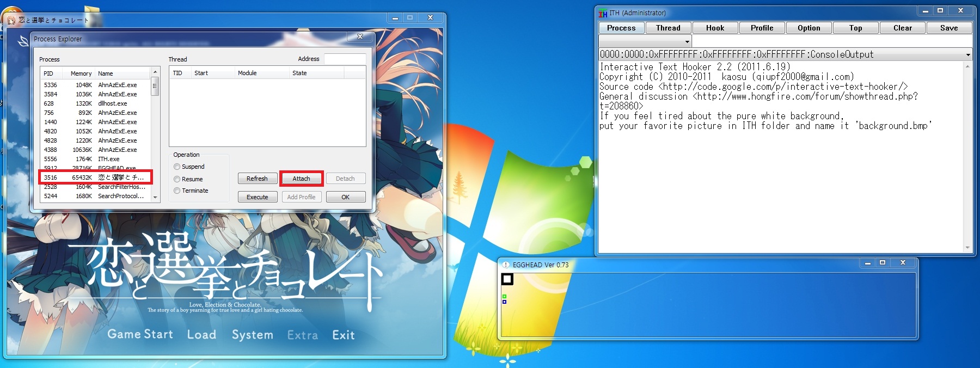This screenshot has width=980, height=368.
Task: Select the Suspend radio button
Action: pyautogui.click(x=177, y=167)
